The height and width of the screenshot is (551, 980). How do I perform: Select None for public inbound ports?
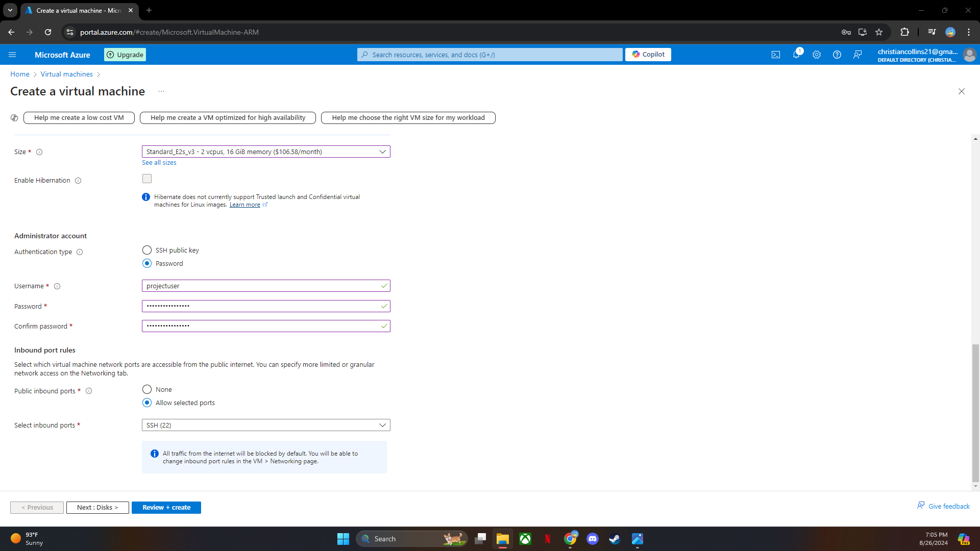coord(146,389)
